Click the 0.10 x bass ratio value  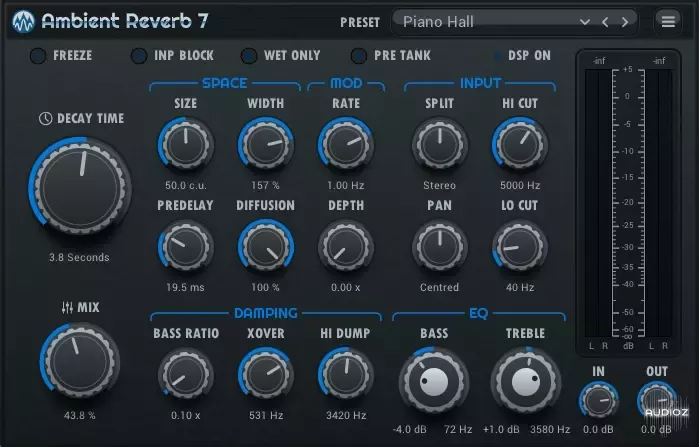point(185,416)
